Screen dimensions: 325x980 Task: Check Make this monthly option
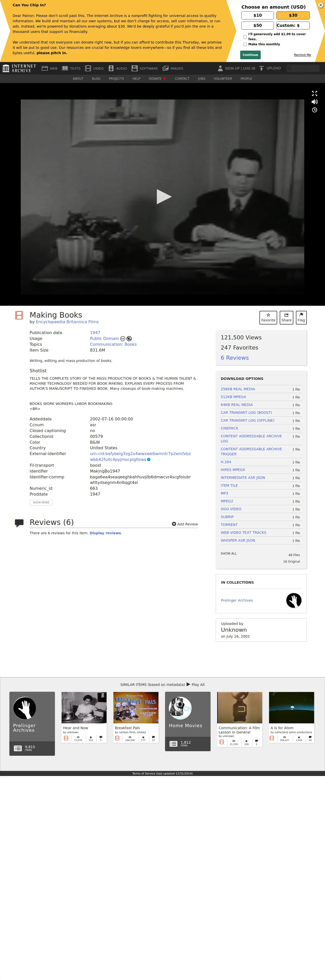[245, 45]
